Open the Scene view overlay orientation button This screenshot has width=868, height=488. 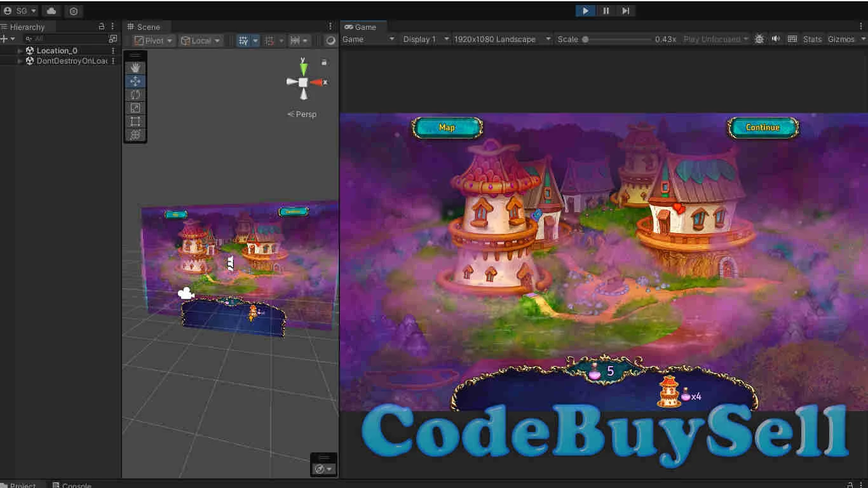point(324,469)
